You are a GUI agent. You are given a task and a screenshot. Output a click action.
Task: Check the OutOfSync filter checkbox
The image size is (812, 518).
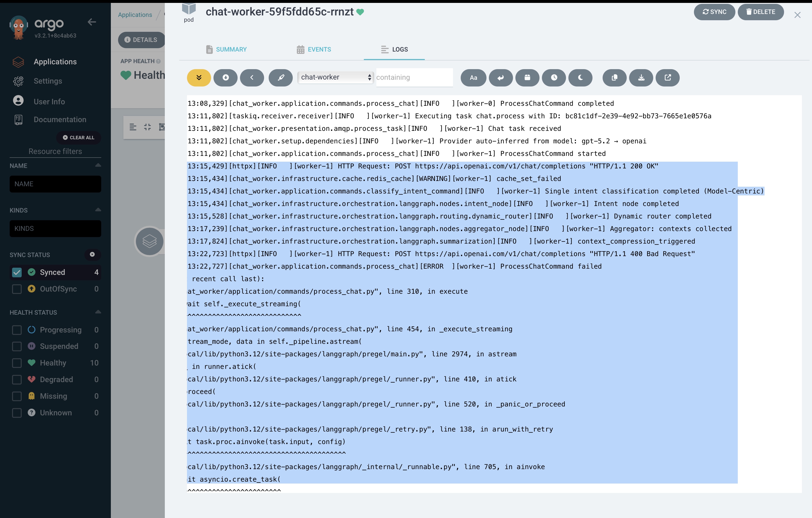pos(17,289)
